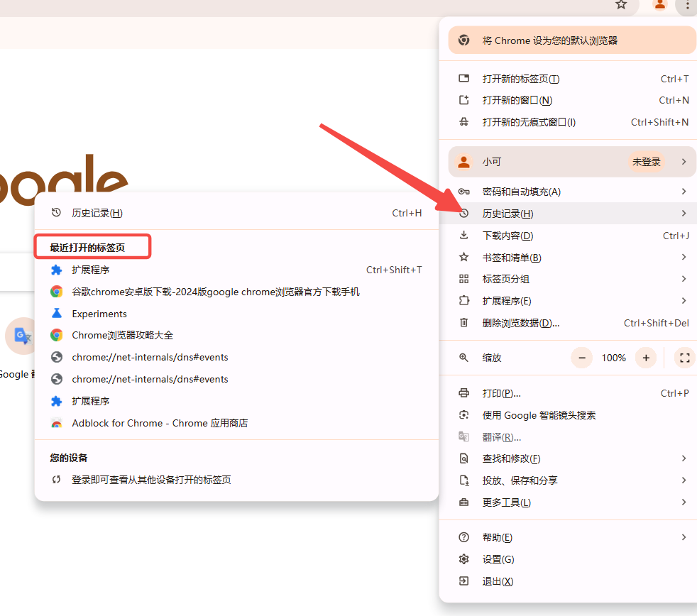Toggle fullscreen with the zoom row button
The width and height of the screenshot is (697, 616).
[x=684, y=358]
